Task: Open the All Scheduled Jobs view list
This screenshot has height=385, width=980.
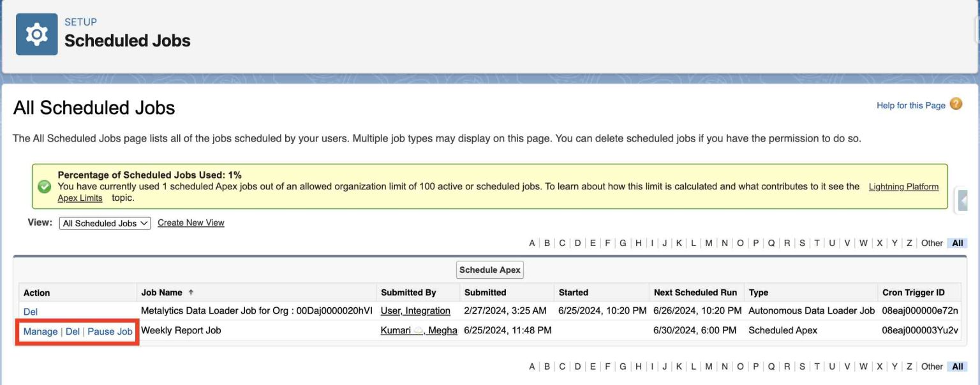Action: pos(104,222)
